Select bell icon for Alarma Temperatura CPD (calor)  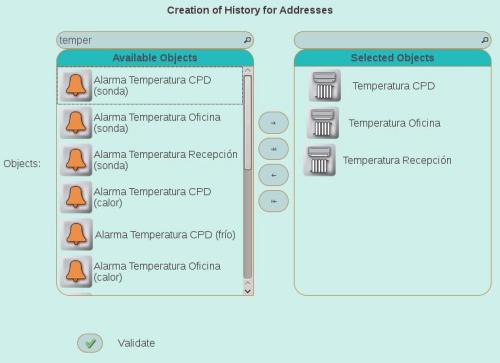click(76, 197)
